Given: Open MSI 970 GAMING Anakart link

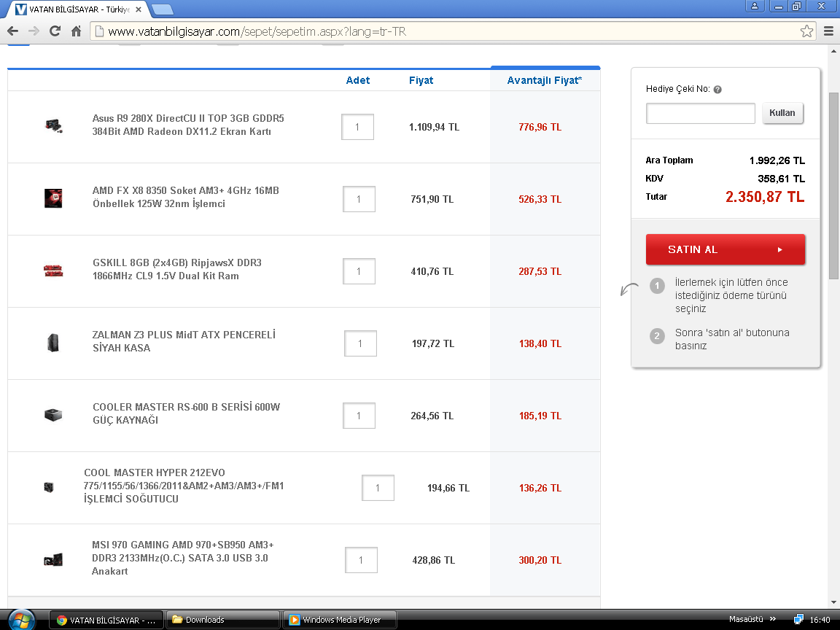Looking at the screenshot, I should click(x=183, y=558).
